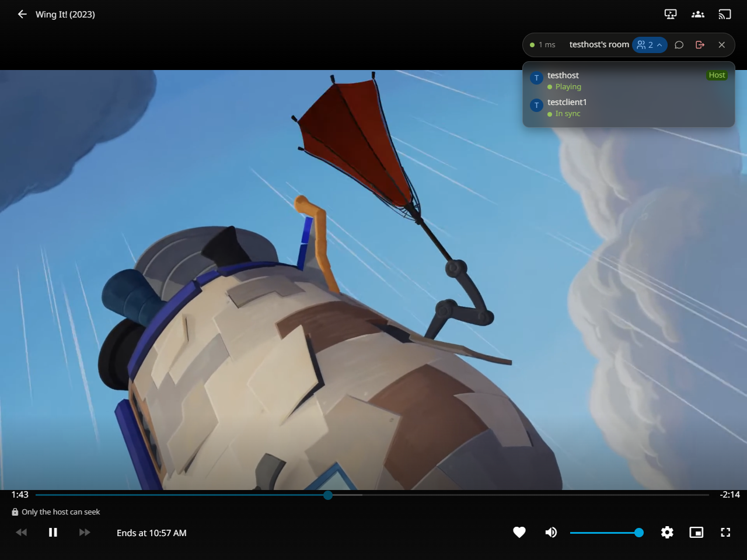
Task: Open playback settings gear menu
Action: [x=667, y=532]
